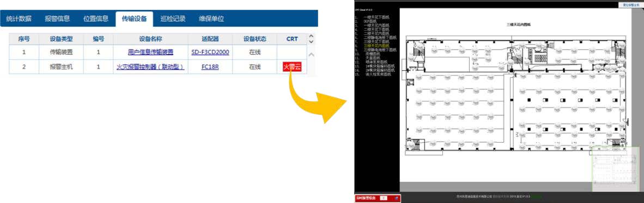Screen dimensions: 644x203
Task: Open the 报警信息 tab
Action: pyautogui.click(x=58, y=19)
